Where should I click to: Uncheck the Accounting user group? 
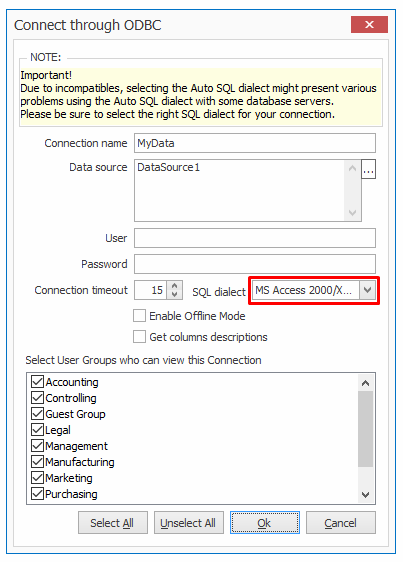click(37, 382)
